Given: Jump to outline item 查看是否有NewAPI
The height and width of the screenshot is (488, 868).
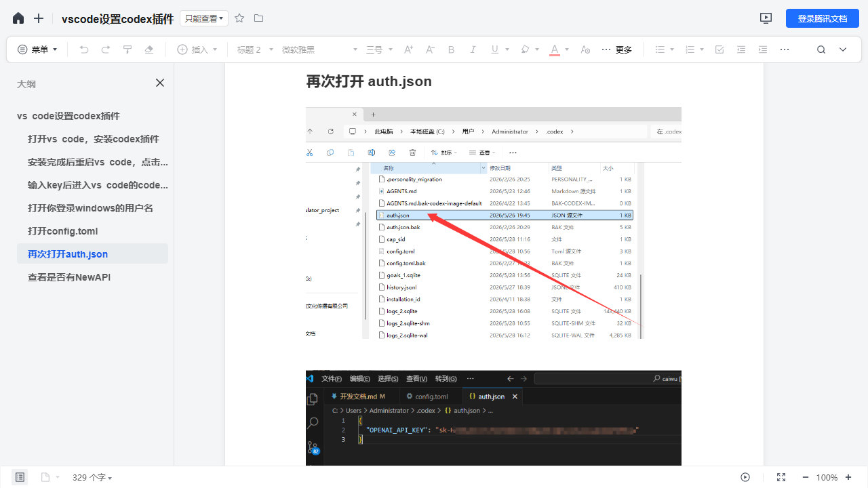Looking at the screenshot, I should 69,277.
